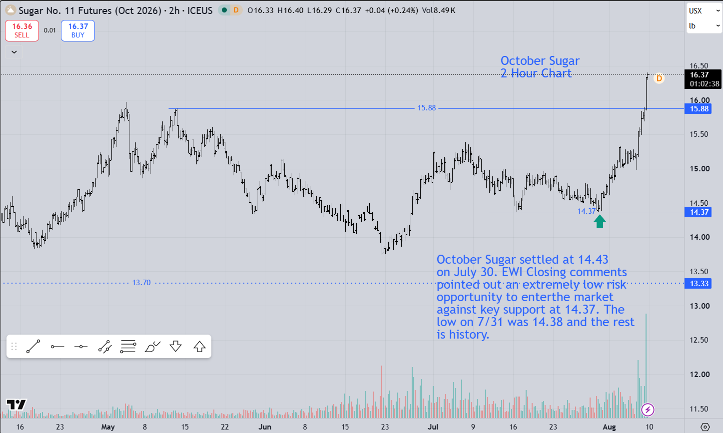Click the 14.37 blue price axis label
Image resolution: width=724 pixels, height=434 pixels.
click(698, 212)
